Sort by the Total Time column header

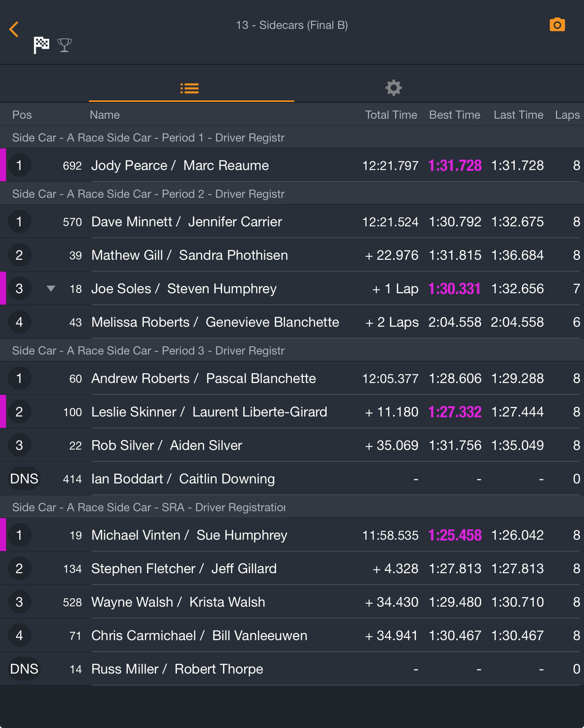click(391, 115)
